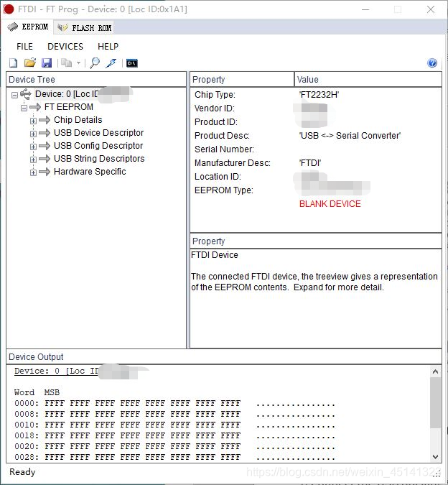The width and height of the screenshot is (448, 485).
Task: Minimize the FT Prog window
Action: tap(365, 9)
